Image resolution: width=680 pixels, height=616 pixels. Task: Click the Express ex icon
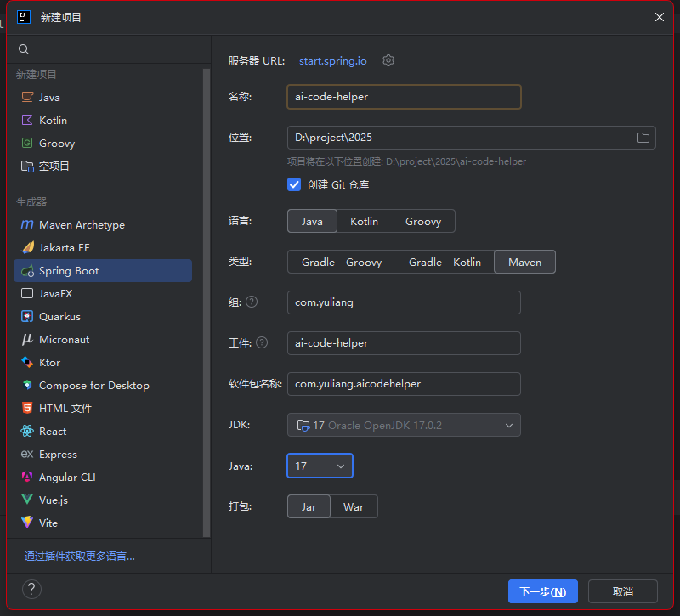coord(27,454)
